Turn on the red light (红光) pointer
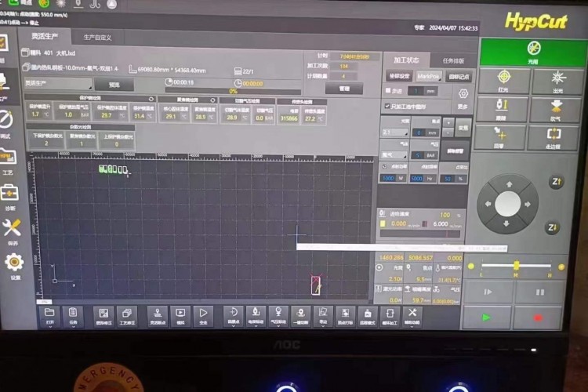 tap(503, 82)
